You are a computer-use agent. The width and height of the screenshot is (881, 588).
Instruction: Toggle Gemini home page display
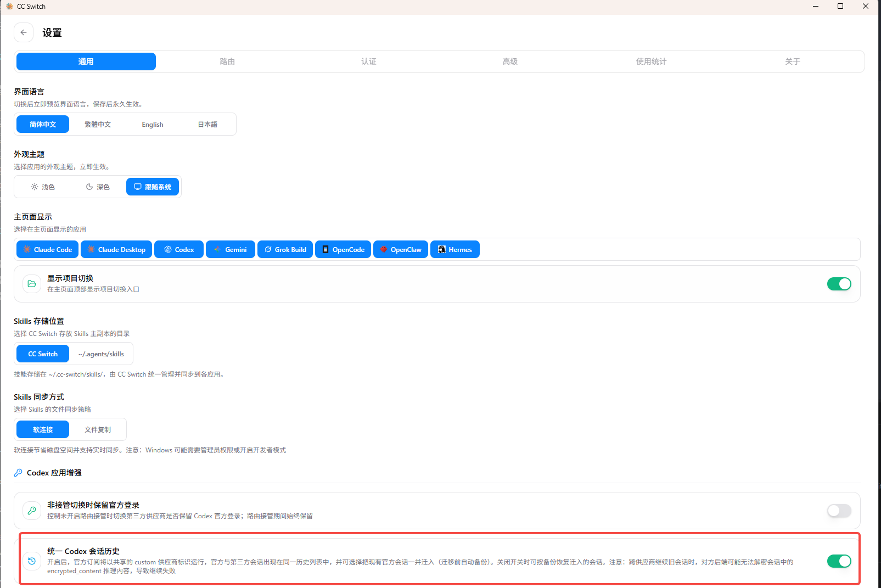231,249
